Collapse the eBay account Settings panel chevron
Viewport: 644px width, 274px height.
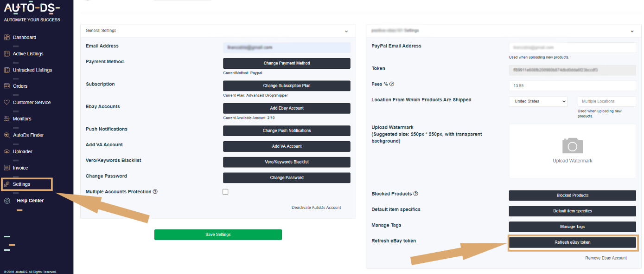click(632, 31)
